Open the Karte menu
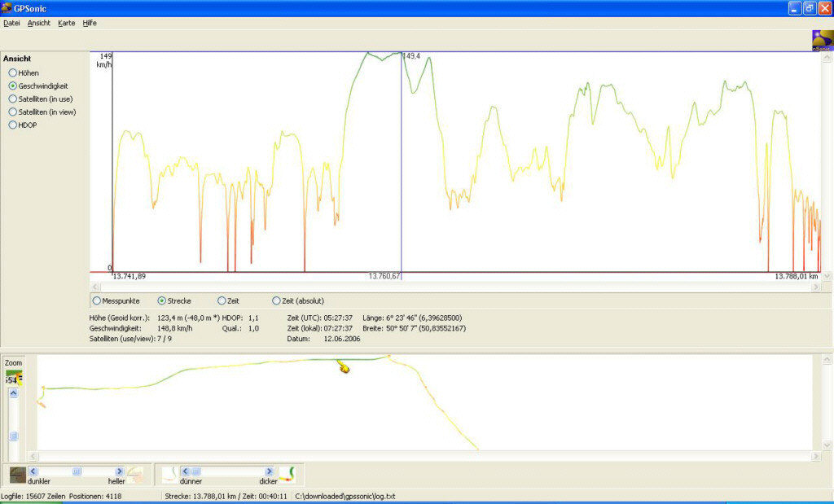Screen dimensions: 834x504 [66, 23]
